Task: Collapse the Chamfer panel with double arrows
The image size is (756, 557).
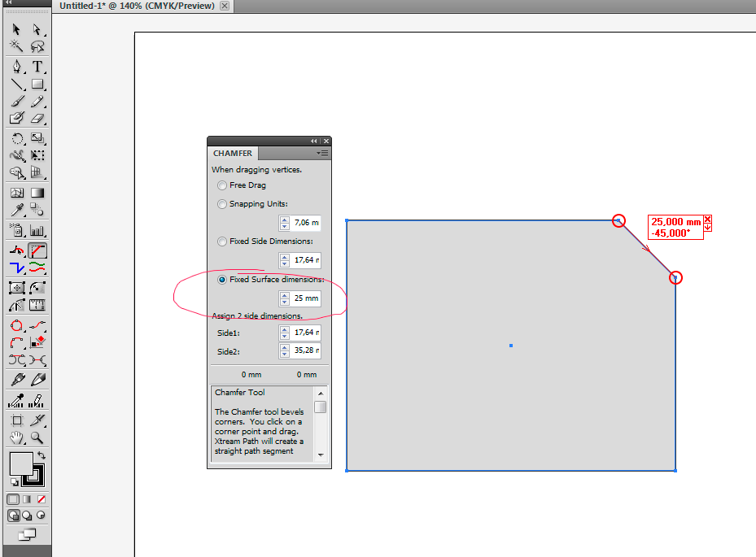Action: point(314,141)
